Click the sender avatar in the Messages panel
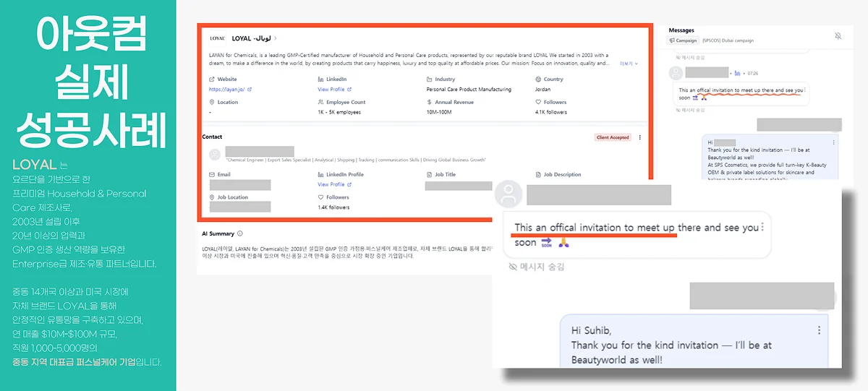Screen dimensions: 868x391 point(676,73)
